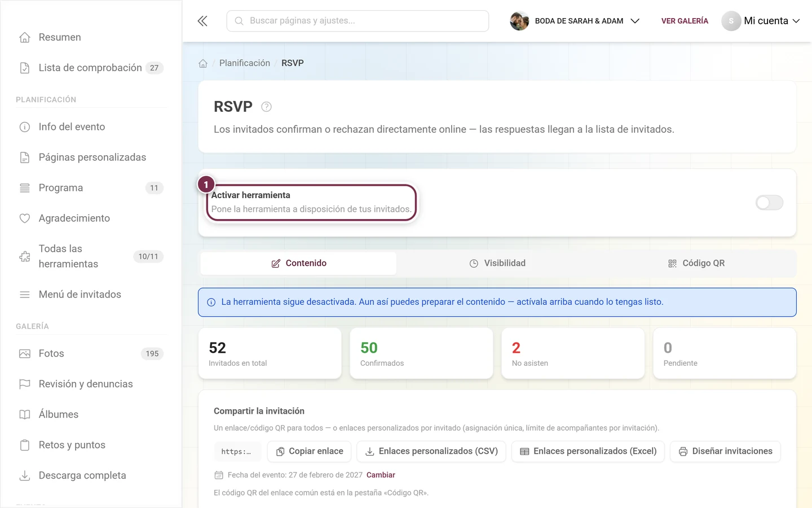Screen dimensions: 812x508
Task: Open the Código QR tab
Action: pyautogui.click(x=696, y=264)
